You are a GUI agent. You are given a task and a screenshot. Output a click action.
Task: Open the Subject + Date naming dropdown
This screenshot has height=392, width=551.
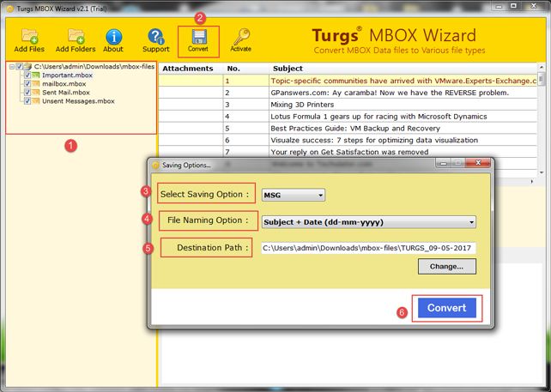[x=369, y=222]
